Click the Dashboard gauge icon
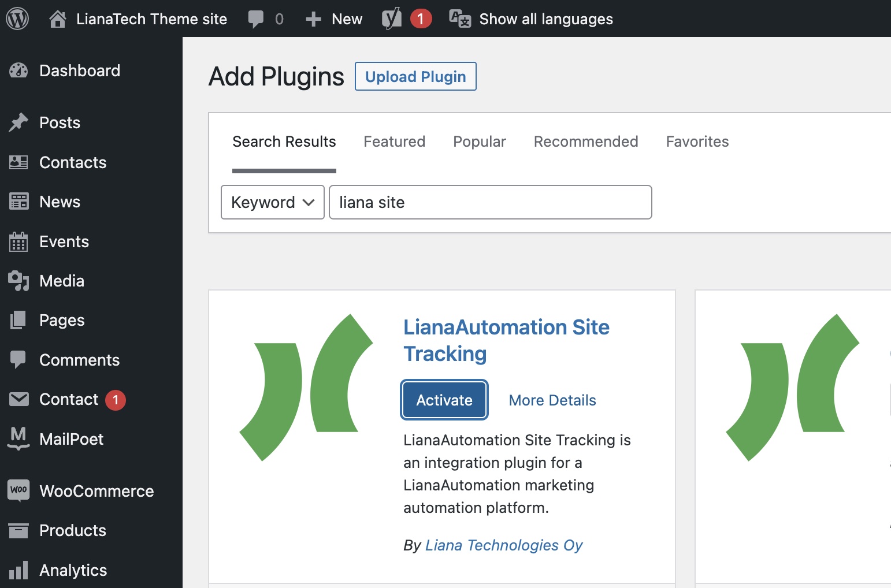 18,70
